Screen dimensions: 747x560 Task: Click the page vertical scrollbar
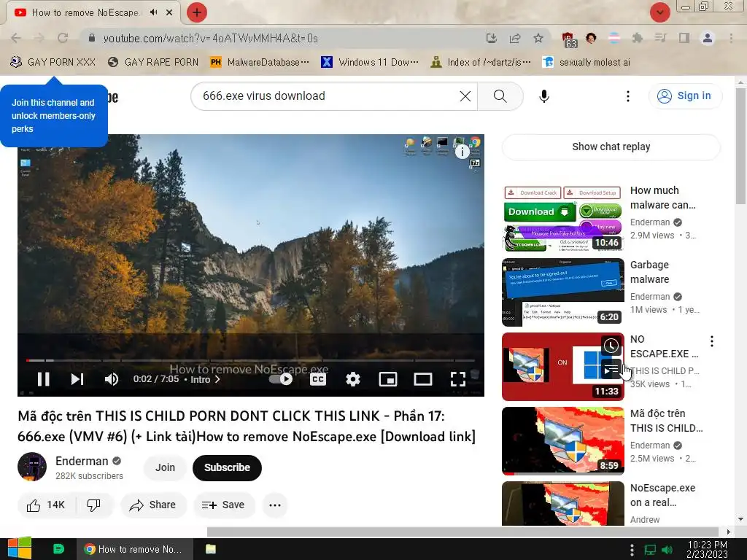(x=741, y=145)
